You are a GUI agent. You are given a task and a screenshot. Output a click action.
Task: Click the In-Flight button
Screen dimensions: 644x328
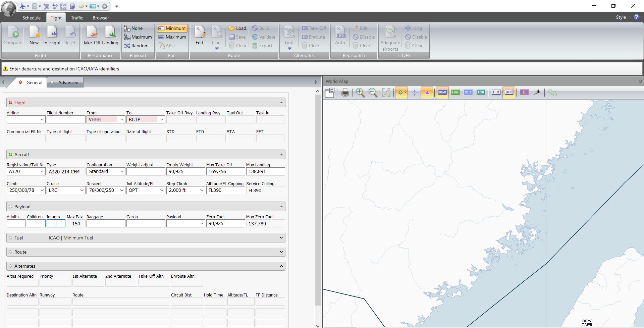tap(52, 36)
